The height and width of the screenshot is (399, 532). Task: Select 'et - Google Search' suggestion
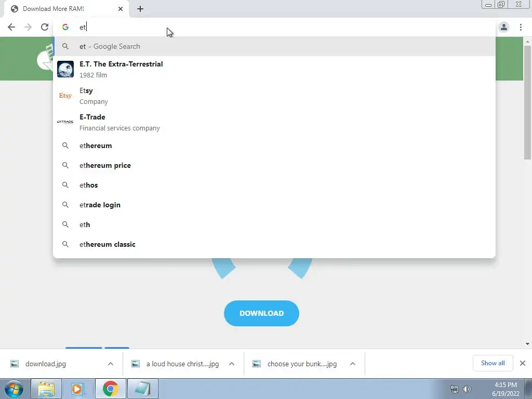[274, 46]
